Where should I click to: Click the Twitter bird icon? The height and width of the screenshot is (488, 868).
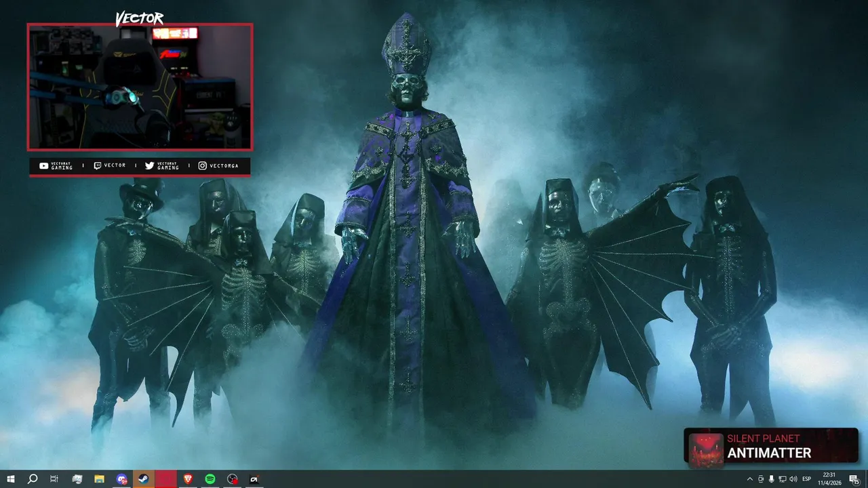click(x=150, y=165)
